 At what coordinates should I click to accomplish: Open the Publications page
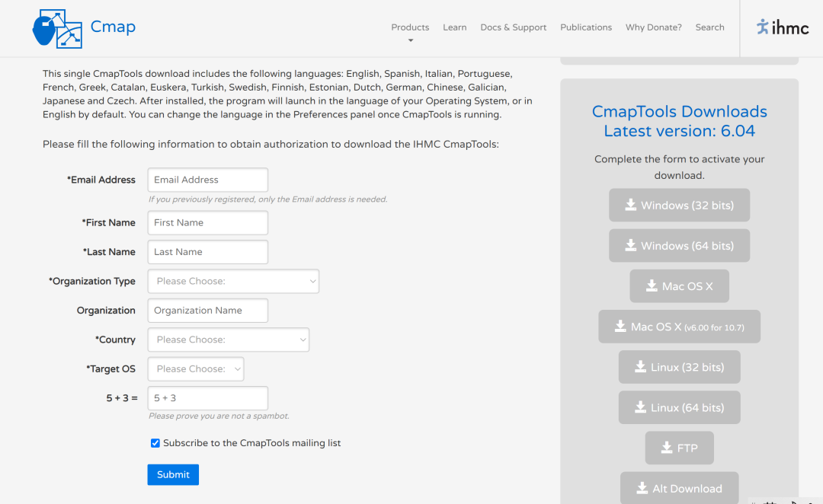(586, 27)
